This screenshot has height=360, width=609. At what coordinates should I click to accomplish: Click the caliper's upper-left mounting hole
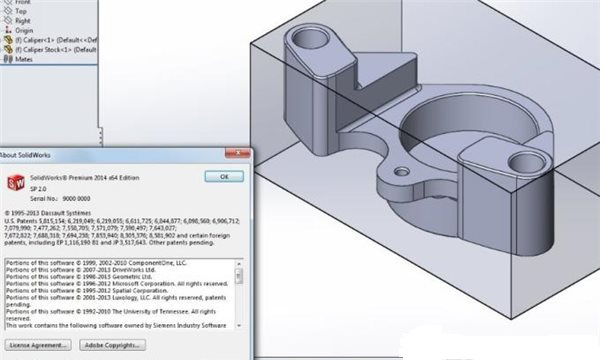[311, 39]
